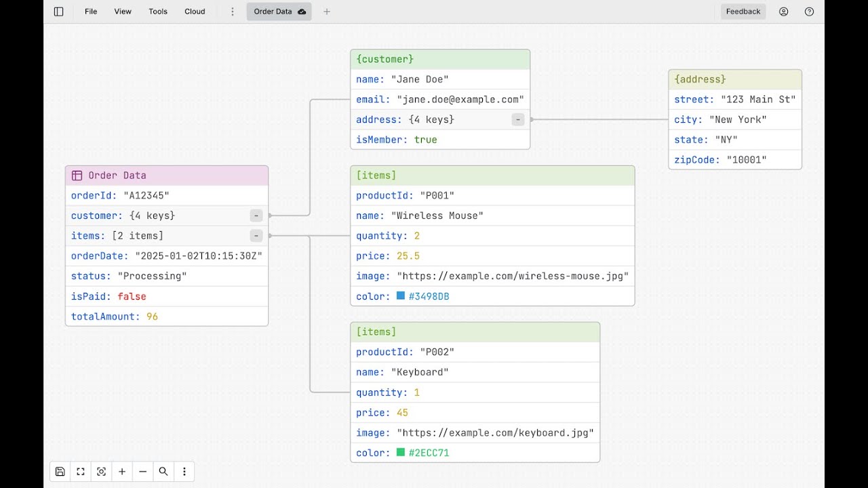This screenshot has width=868, height=488.
Task: Collapse the items row in Order Data
Action: click(256, 236)
